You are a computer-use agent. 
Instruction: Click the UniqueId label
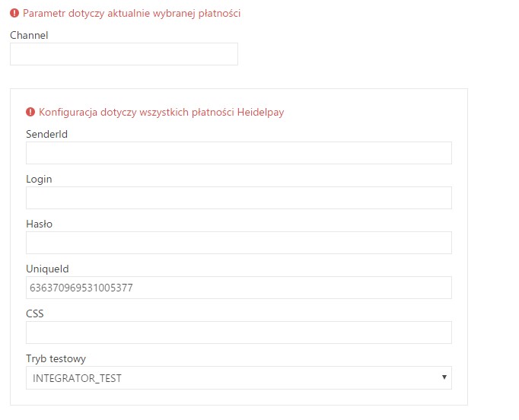47,269
